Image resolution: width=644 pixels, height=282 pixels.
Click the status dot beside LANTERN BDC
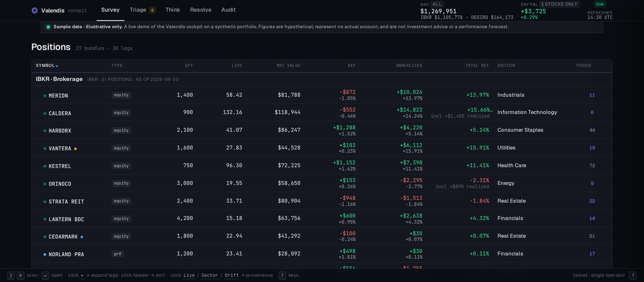pos(45,219)
